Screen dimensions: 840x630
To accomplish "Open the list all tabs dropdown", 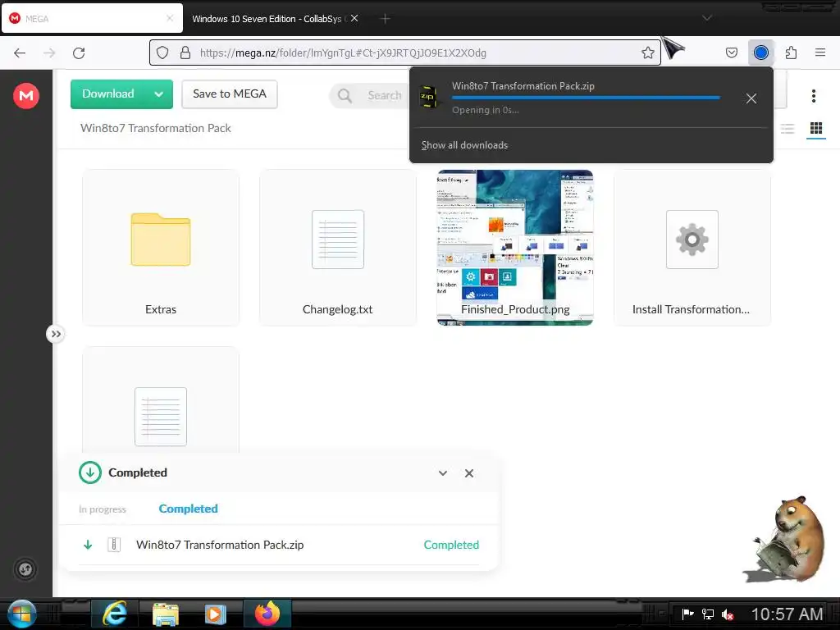I will [706, 18].
